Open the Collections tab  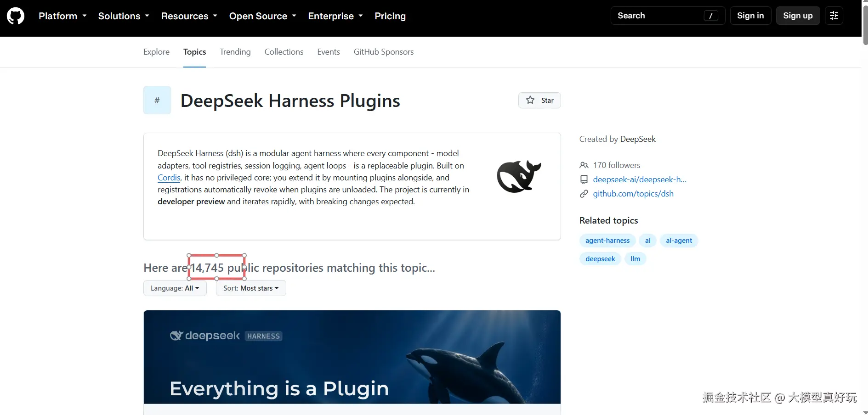(x=284, y=52)
